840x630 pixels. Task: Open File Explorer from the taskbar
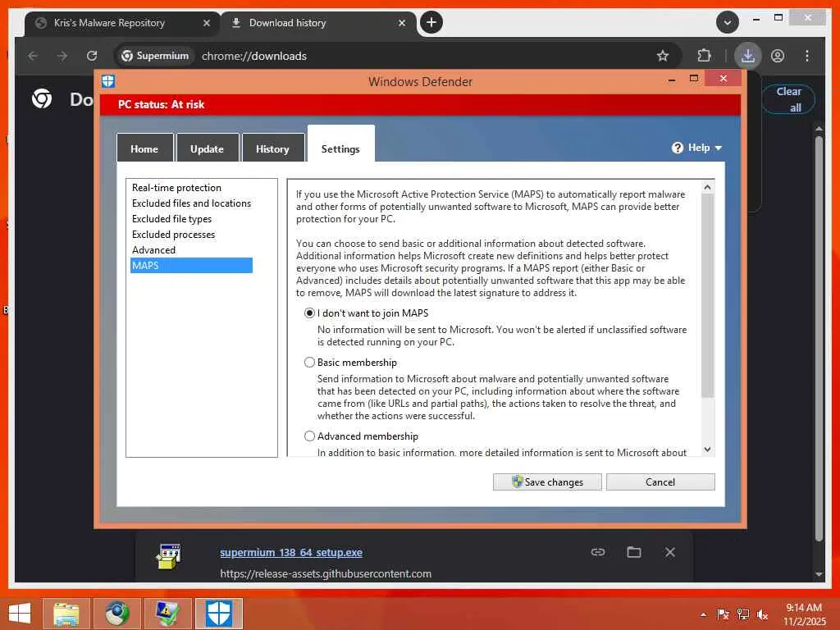[x=66, y=614]
